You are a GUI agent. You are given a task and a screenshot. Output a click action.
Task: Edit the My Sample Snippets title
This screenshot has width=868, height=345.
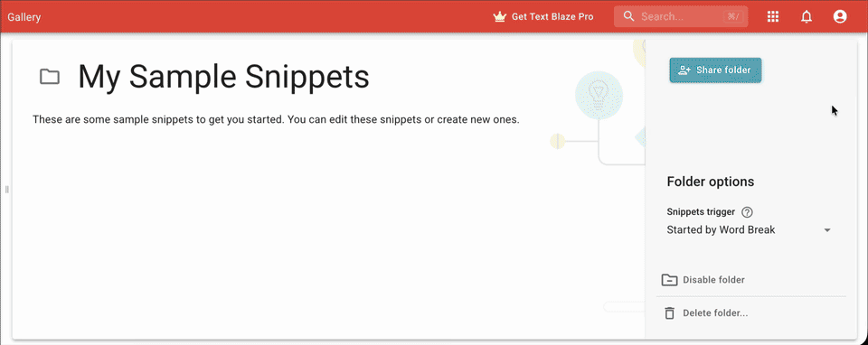[x=223, y=77]
